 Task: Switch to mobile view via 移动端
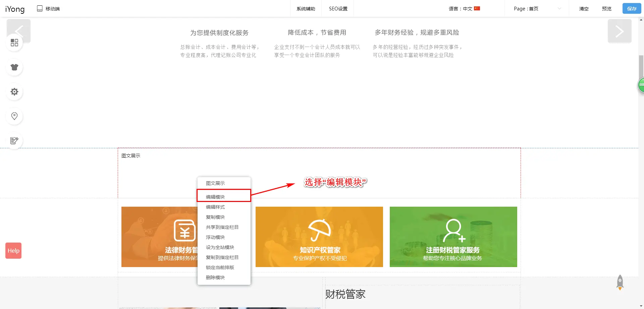(49, 9)
